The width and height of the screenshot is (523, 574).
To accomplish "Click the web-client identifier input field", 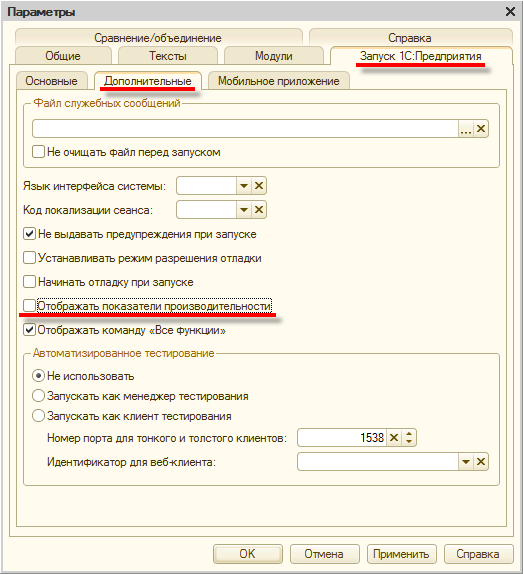I will pos(378,462).
